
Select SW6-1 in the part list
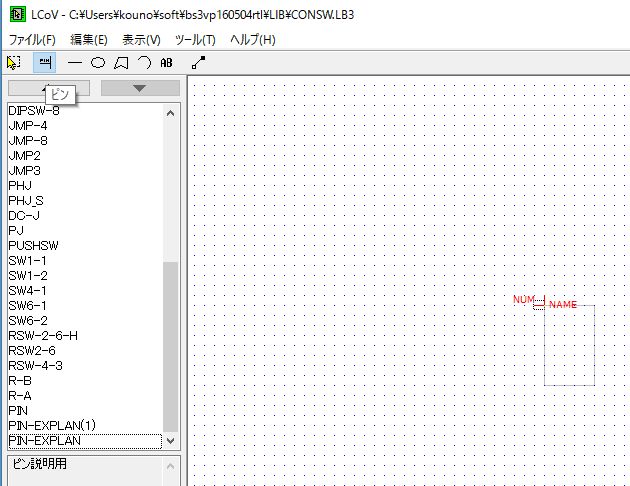[85, 306]
